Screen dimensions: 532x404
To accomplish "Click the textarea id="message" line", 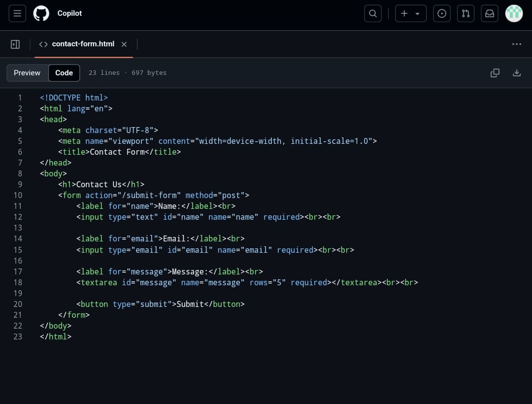I will click(x=247, y=283).
